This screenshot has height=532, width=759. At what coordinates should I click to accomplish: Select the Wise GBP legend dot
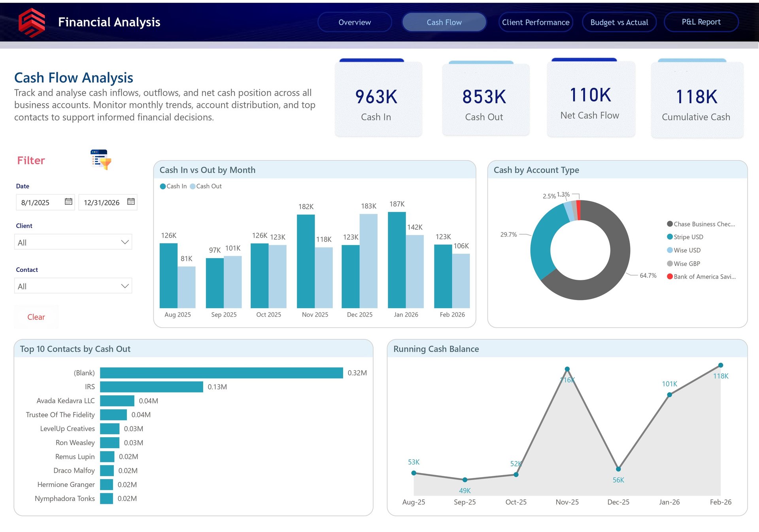pyautogui.click(x=670, y=264)
